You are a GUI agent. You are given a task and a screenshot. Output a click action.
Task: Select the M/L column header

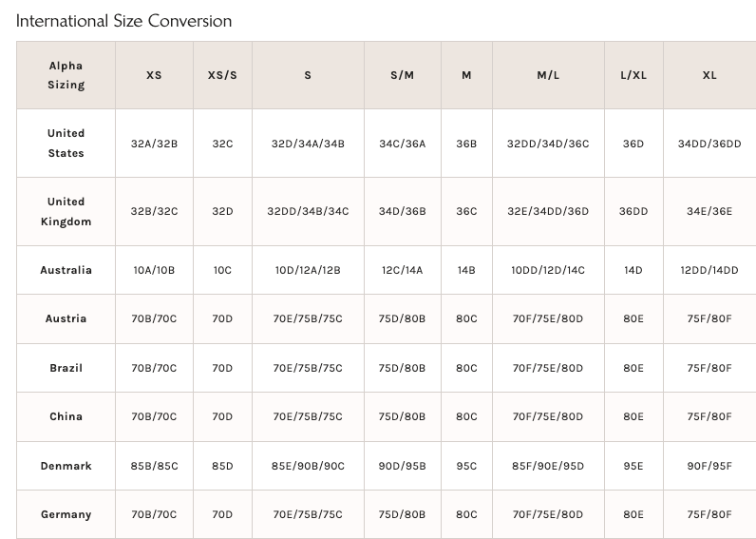pyautogui.click(x=548, y=75)
